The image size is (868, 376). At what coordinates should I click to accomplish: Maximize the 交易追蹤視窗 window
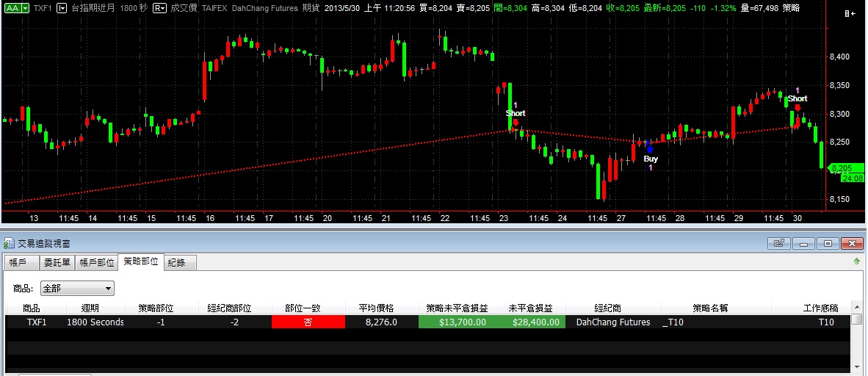[828, 243]
